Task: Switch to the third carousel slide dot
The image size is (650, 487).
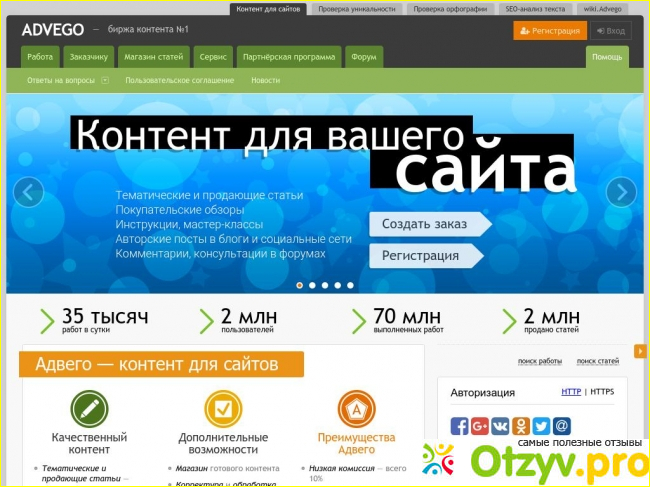Action: 325,285
